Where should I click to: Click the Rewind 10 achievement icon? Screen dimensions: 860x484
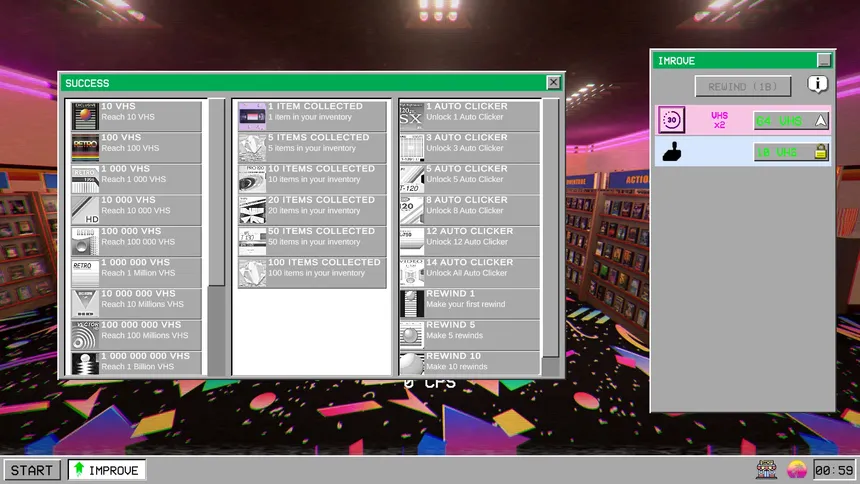tap(412, 364)
